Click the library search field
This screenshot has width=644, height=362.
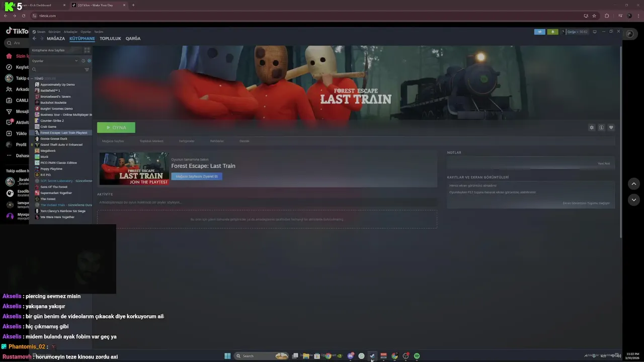pos(57,69)
